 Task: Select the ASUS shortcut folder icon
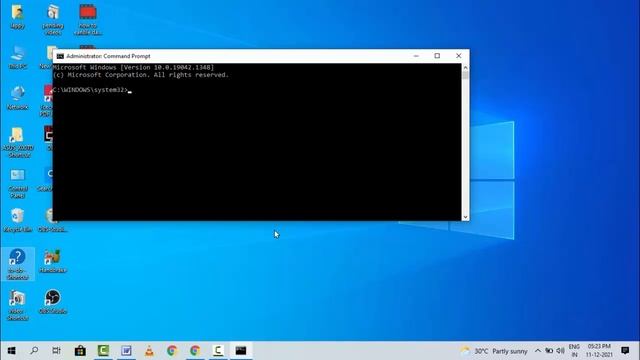click(18, 142)
